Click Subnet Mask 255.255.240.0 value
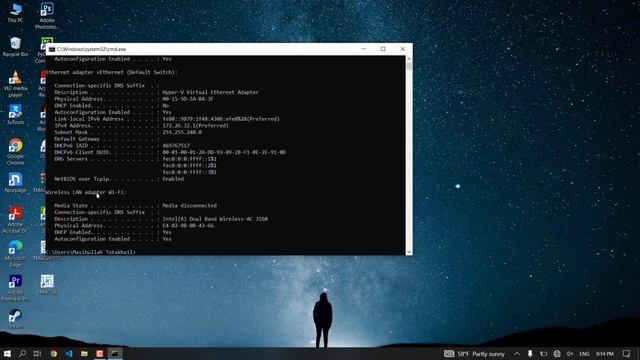 tap(182, 132)
